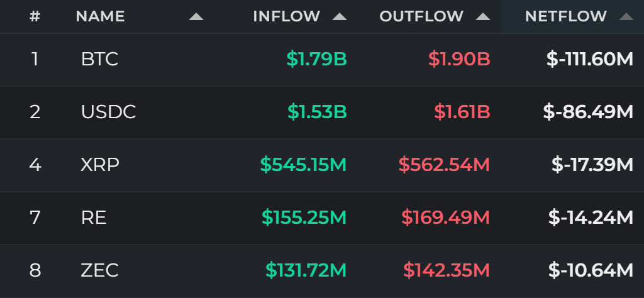
Task: Click rank number 7 in RE row
Action: [x=35, y=218]
